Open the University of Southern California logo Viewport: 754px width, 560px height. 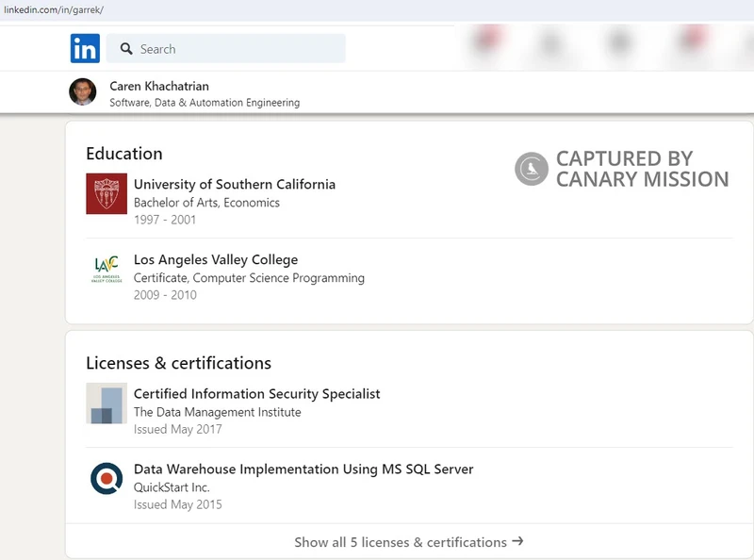pyautogui.click(x=107, y=193)
